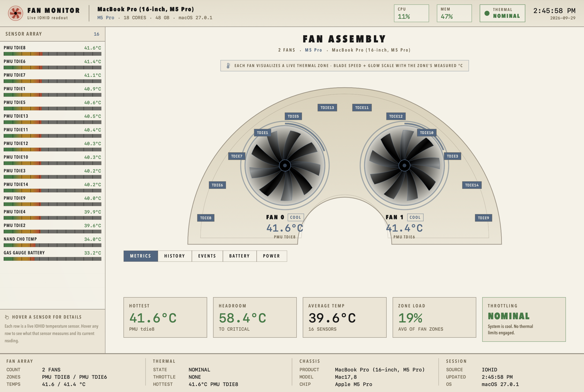Click the Sensor Array count 16
The width and height of the screenshot is (584, 392).
pos(96,34)
